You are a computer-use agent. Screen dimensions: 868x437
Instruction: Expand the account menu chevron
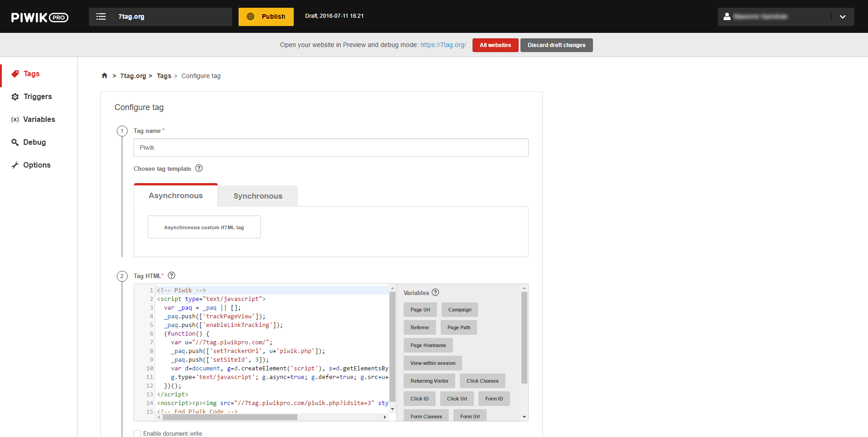click(x=842, y=17)
